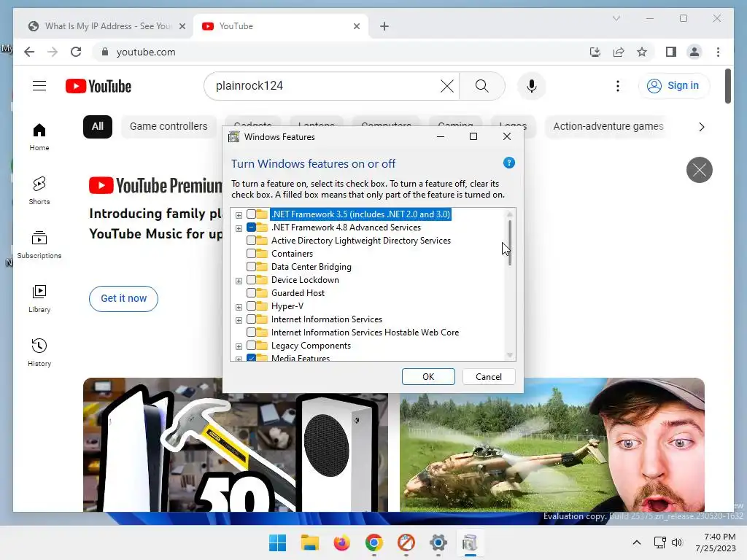Start voice search with the microphone icon
Image resolution: width=747 pixels, height=560 pixels.
(x=532, y=86)
